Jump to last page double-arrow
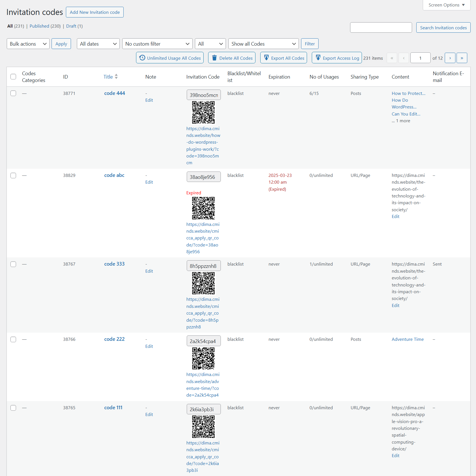Viewport: 476px width, 476px height. (x=462, y=58)
